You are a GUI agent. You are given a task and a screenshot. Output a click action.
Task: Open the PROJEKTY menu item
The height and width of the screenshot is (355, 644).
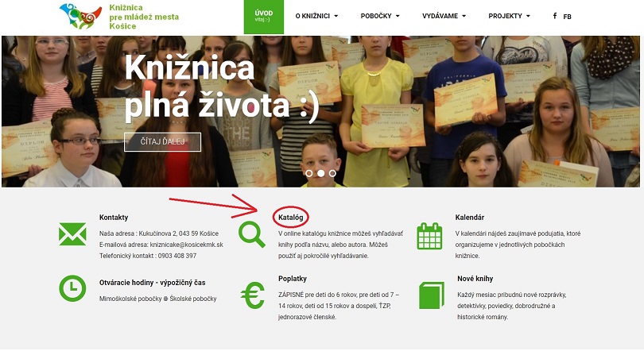coord(510,16)
